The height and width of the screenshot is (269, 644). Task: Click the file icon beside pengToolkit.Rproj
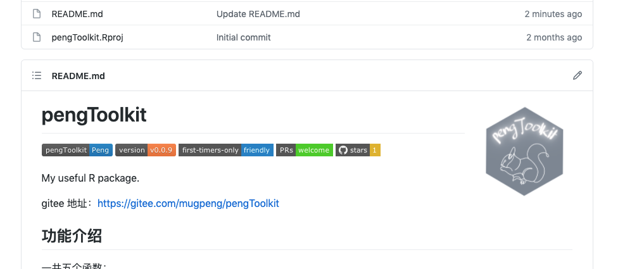pos(37,37)
